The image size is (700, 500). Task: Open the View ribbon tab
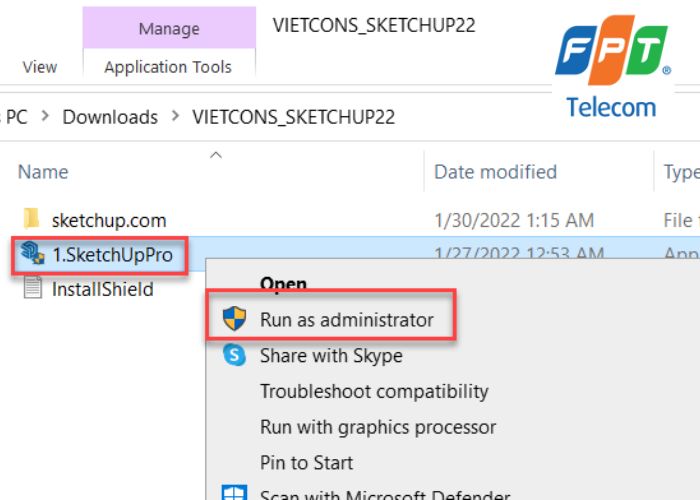pyautogui.click(x=40, y=67)
